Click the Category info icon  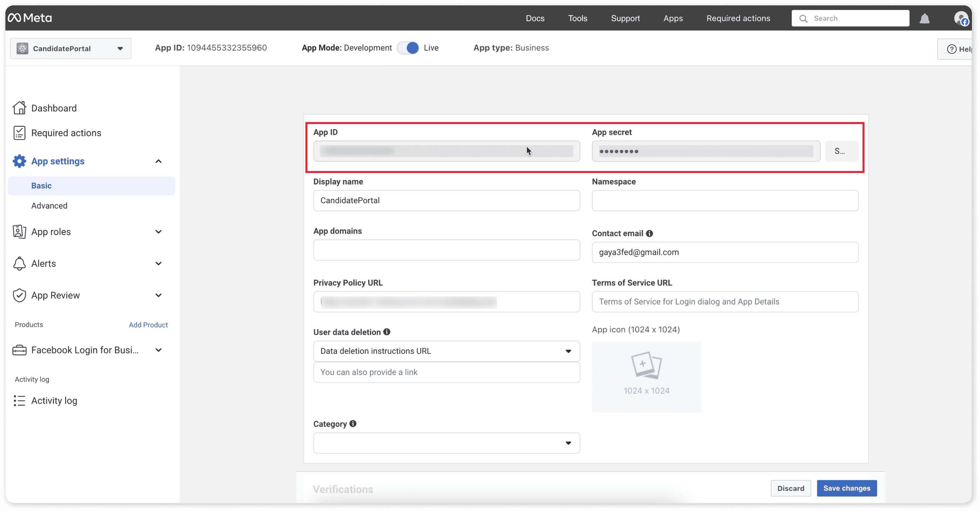click(x=353, y=423)
